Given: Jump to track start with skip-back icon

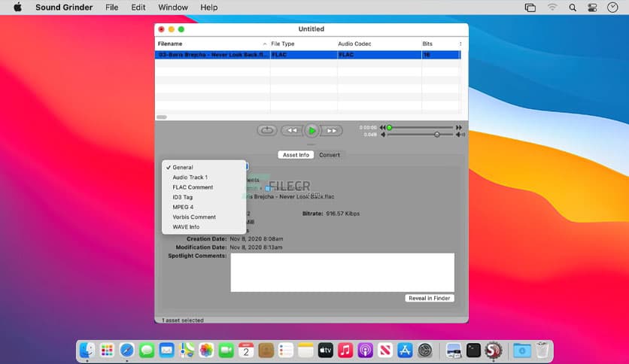Looking at the screenshot, I should pyautogui.click(x=383, y=127).
